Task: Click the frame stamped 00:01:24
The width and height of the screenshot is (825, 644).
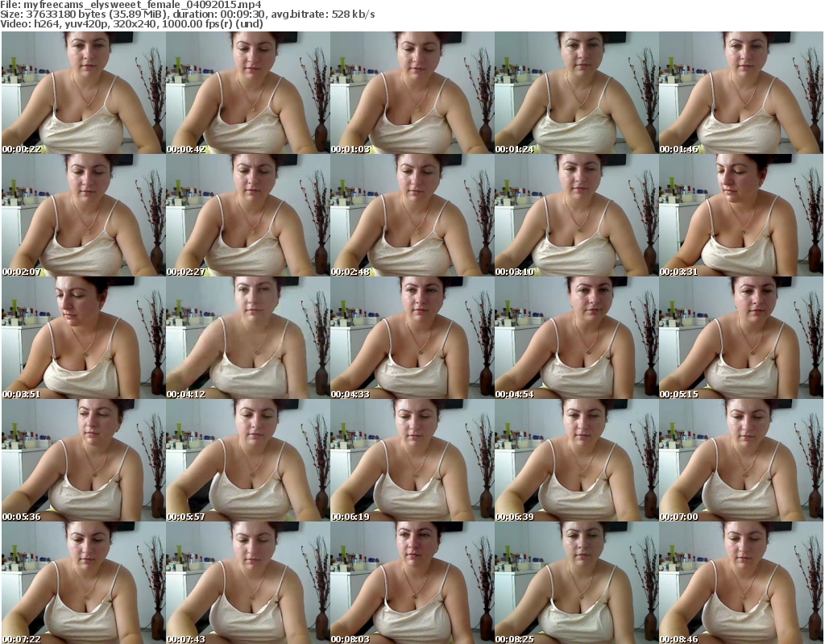Action: point(576,93)
